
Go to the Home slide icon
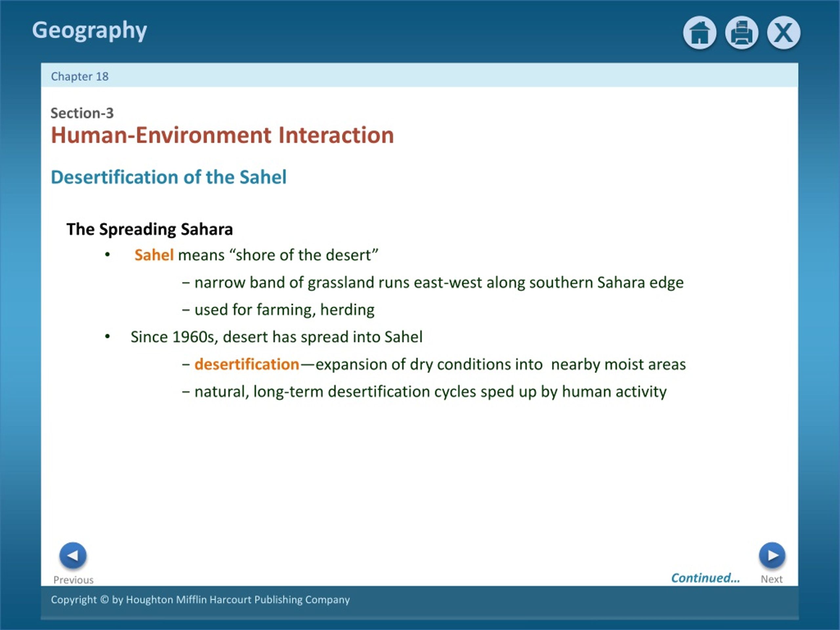pyautogui.click(x=700, y=33)
